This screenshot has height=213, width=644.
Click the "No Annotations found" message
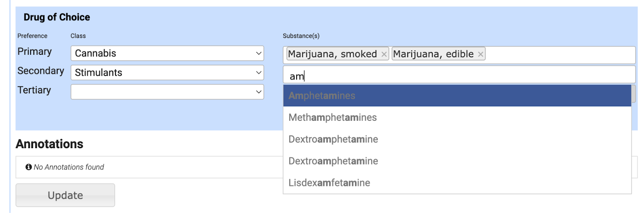coord(69,167)
